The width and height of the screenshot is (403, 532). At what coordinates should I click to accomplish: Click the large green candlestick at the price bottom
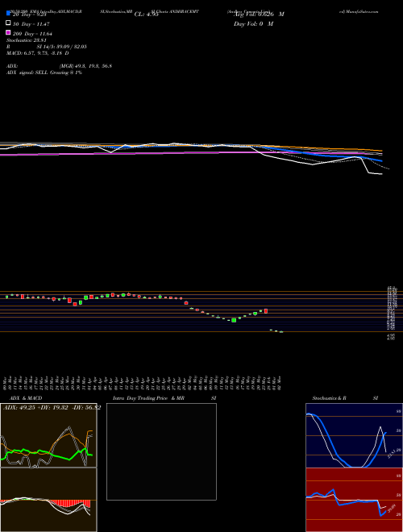point(234,320)
